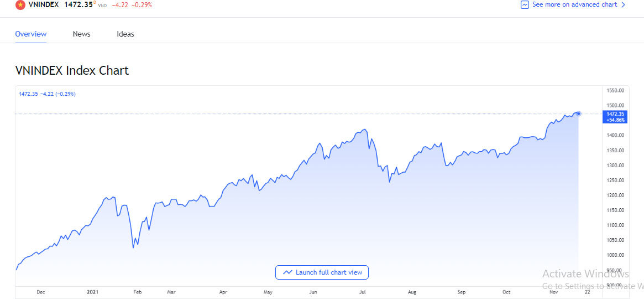Click the VNINDEX Index Chart heading
This screenshot has width=644, height=299.
coord(72,71)
